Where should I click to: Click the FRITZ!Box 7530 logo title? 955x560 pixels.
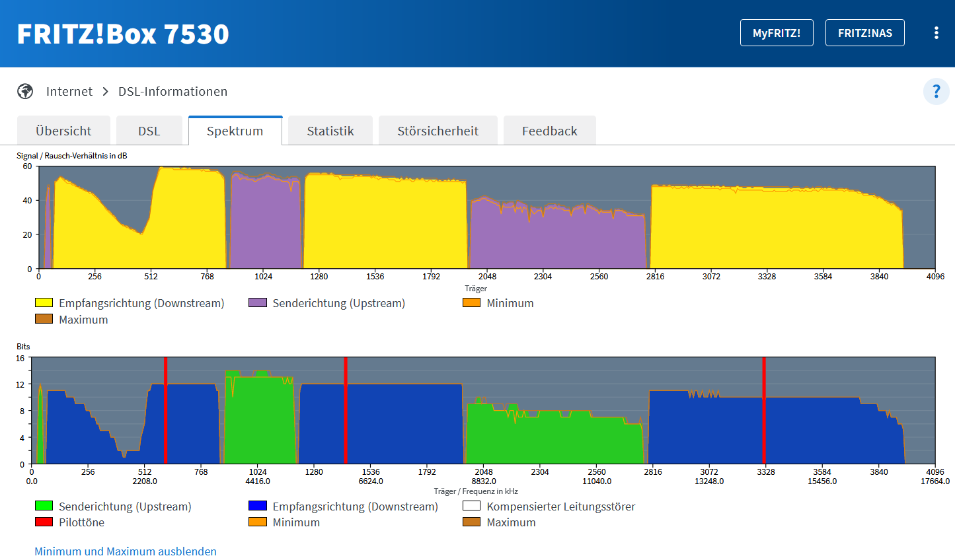click(x=123, y=34)
